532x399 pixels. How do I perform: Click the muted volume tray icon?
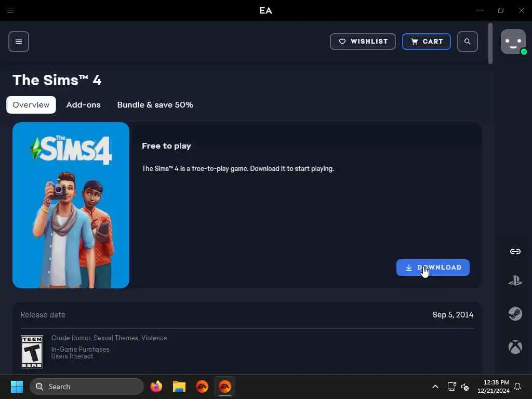pos(465,387)
